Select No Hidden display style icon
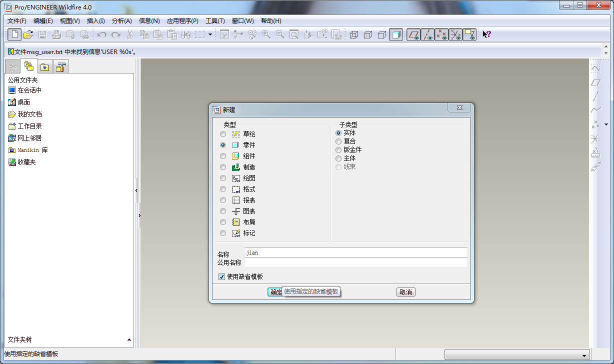Screen dimensions: 614x364 pos(382,34)
